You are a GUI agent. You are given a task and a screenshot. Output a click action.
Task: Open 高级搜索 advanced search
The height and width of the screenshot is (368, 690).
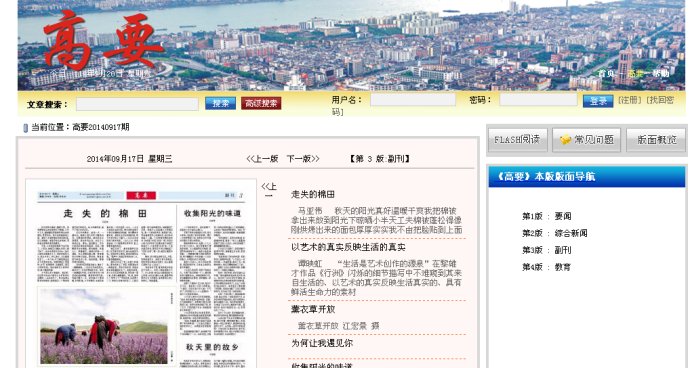pos(261,103)
